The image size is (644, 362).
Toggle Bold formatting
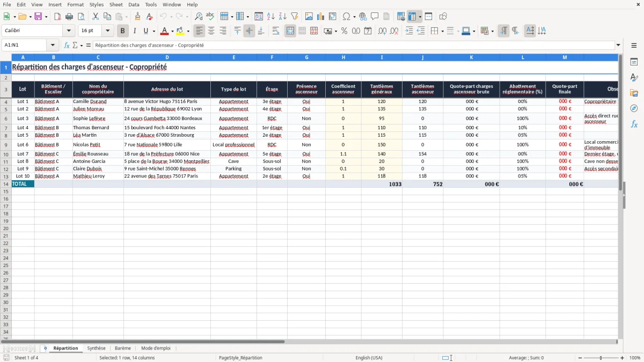pos(123,31)
